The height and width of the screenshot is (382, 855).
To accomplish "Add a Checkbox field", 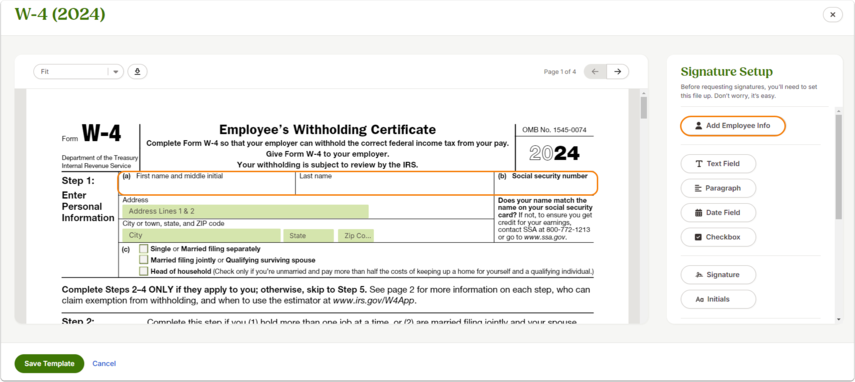I will click(x=718, y=237).
